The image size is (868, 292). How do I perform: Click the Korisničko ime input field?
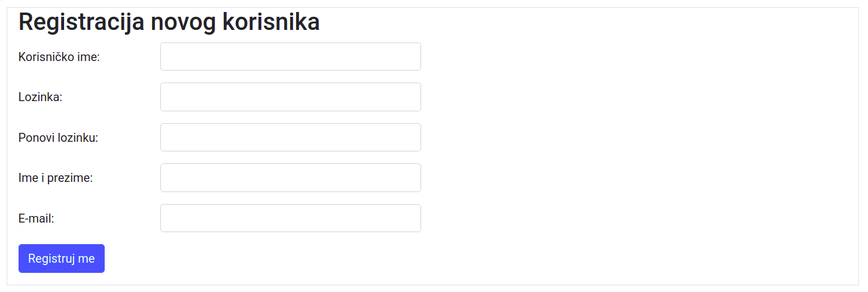290,57
